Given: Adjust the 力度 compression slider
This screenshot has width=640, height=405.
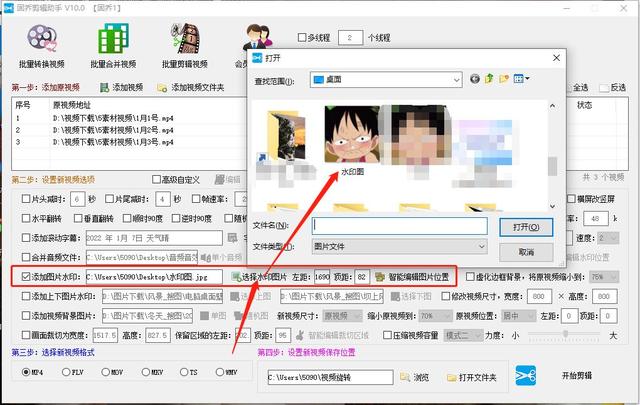Looking at the screenshot, I should pyautogui.click(x=565, y=334).
